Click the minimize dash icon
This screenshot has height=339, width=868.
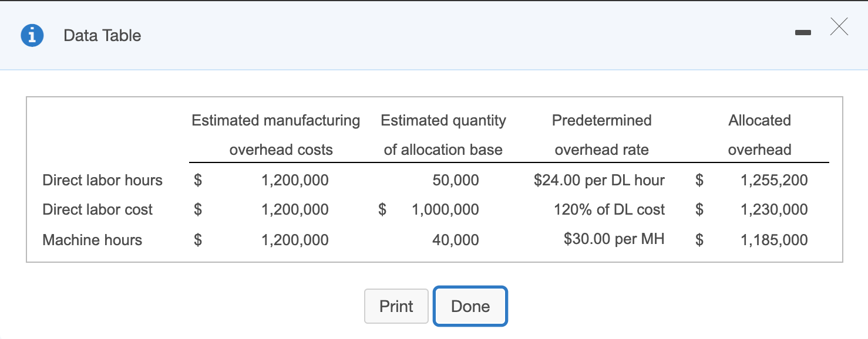click(x=803, y=33)
